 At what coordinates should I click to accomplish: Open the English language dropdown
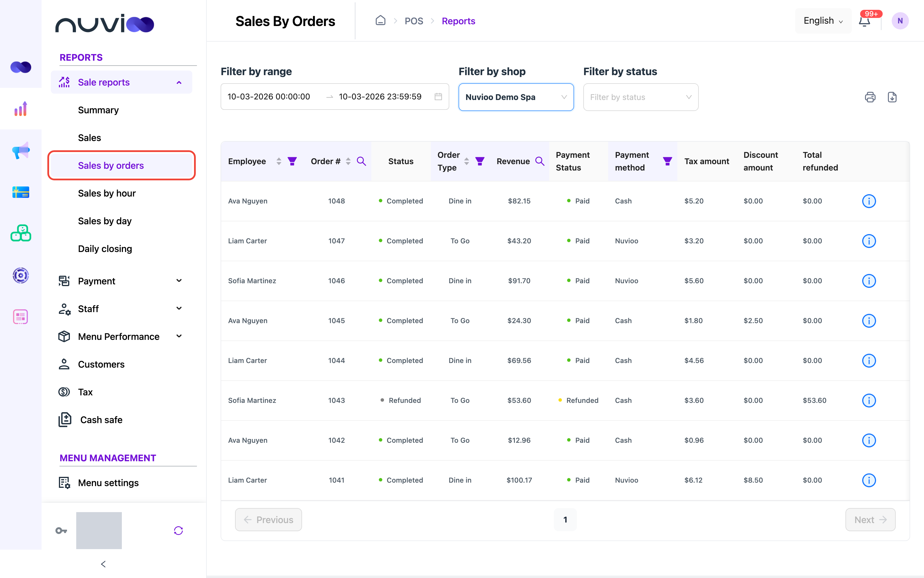point(823,21)
